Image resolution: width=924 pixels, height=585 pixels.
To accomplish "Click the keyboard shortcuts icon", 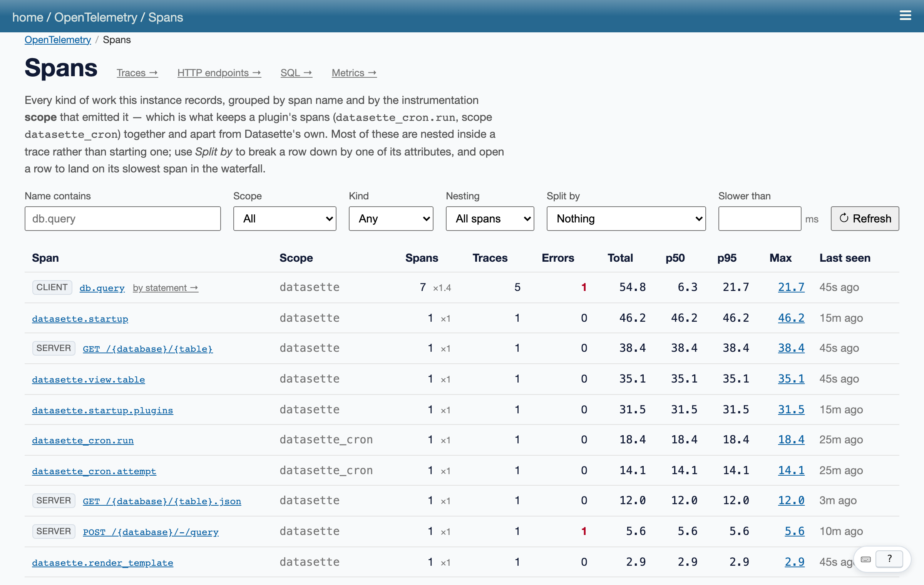I will click(x=866, y=559).
